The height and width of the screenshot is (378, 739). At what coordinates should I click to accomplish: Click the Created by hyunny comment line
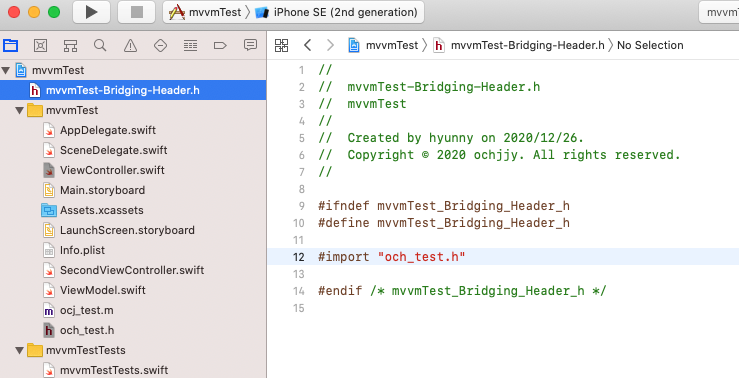tap(451, 138)
